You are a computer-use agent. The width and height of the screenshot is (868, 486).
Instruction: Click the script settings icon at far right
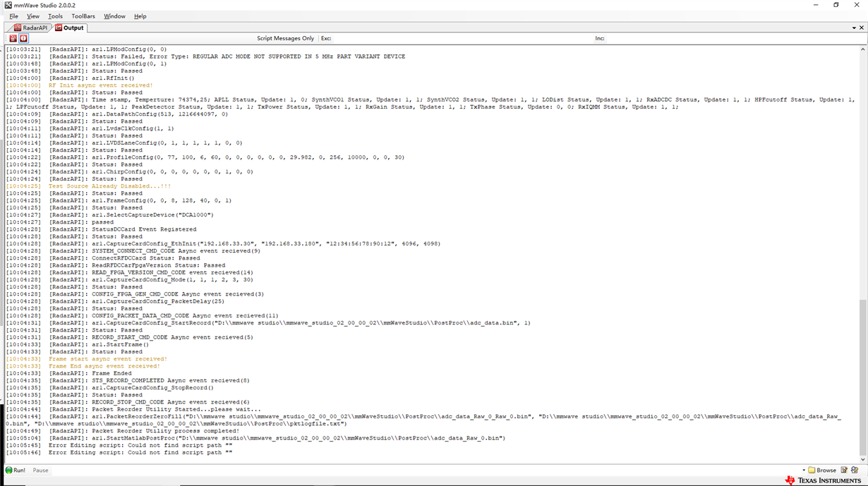coord(855,470)
